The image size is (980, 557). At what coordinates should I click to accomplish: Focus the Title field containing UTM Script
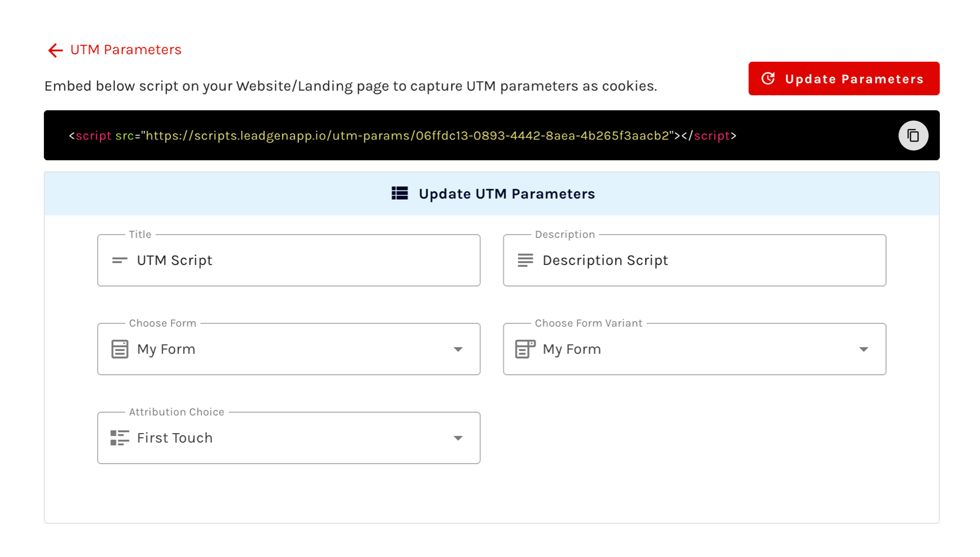click(x=289, y=260)
